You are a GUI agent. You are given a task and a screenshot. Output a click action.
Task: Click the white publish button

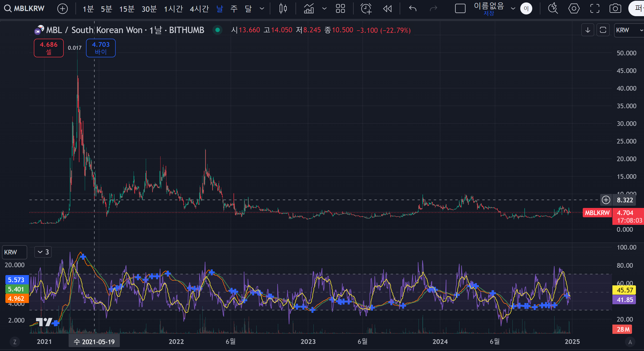636,9
